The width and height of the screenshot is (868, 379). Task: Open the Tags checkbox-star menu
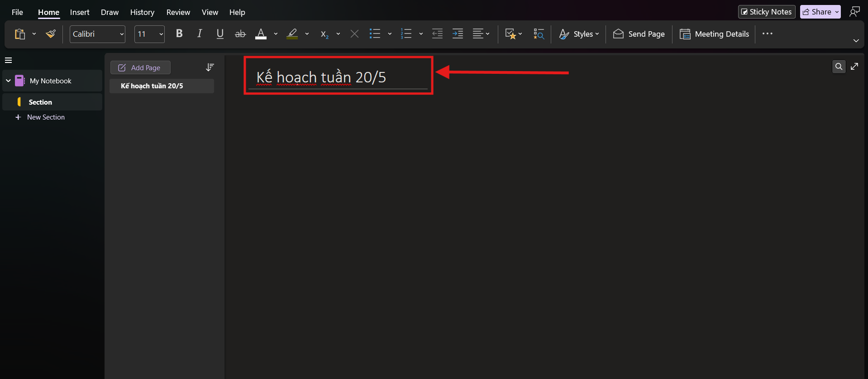click(x=513, y=34)
